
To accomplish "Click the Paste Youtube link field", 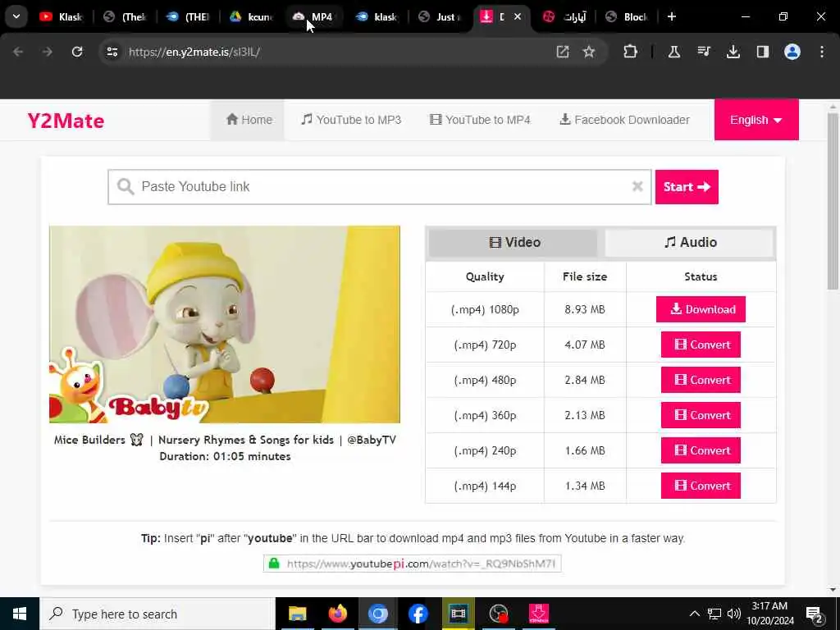I will [379, 186].
